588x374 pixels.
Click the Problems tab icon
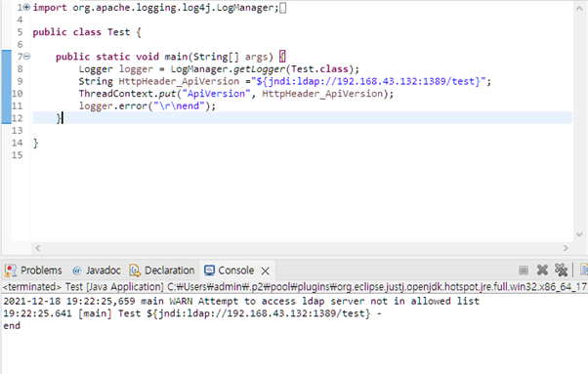click(x=11, y=270)
